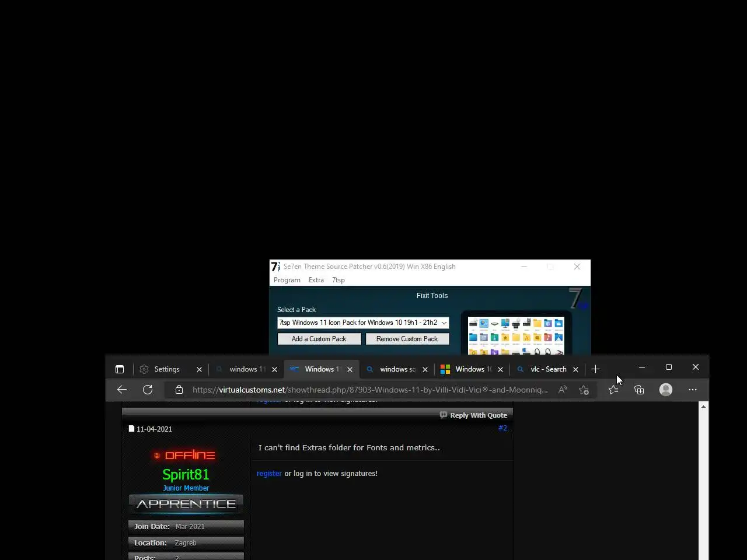Go back in Edge browser
The image size is (747, 560).
122,390
